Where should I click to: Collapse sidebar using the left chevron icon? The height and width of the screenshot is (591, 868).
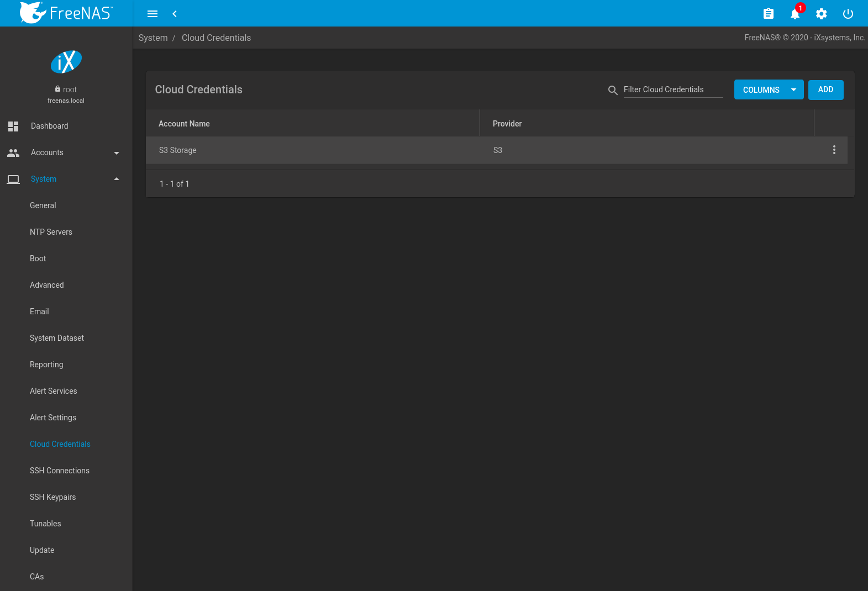[175, 14]
